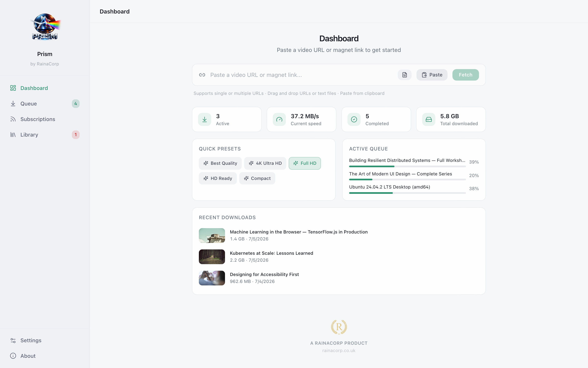
Task: Click the Queue badge showing 4
Action: [76, 103]
